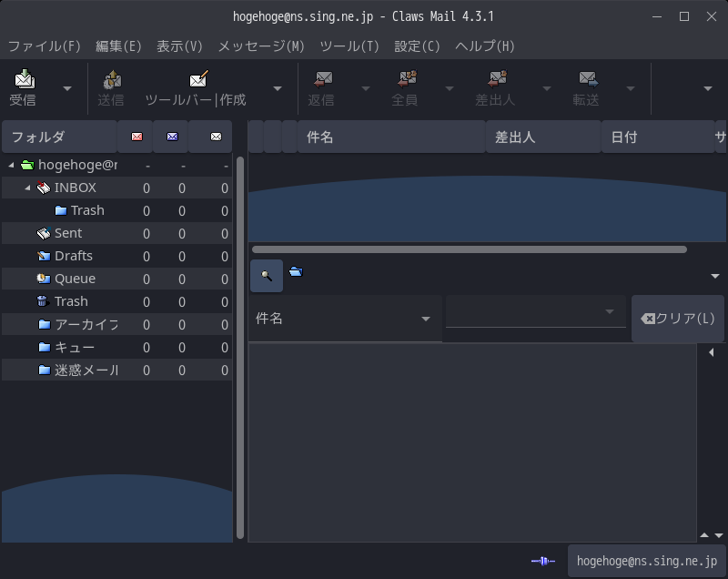This screenshot has height=579, width=728.
Task: Open the dropdown next to the 受信 button
Action: pyautogui.click(x=66, y=87)
